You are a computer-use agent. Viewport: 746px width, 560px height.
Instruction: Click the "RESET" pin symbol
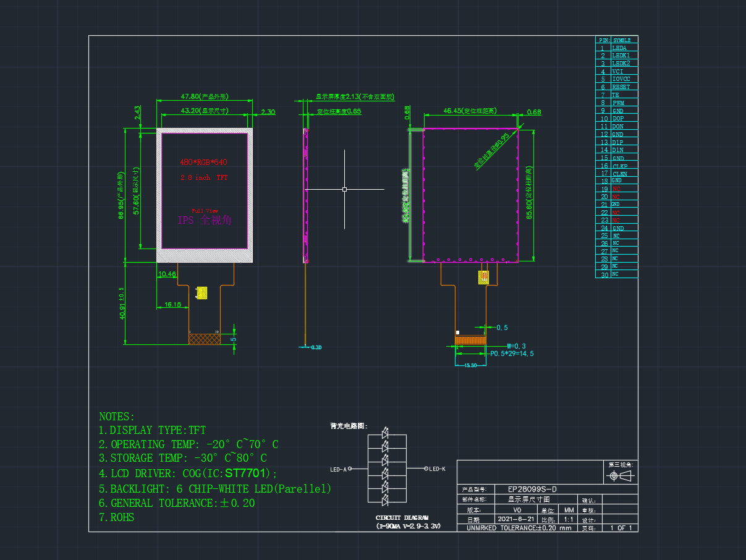pyautogui.click(x=621, y=87)
